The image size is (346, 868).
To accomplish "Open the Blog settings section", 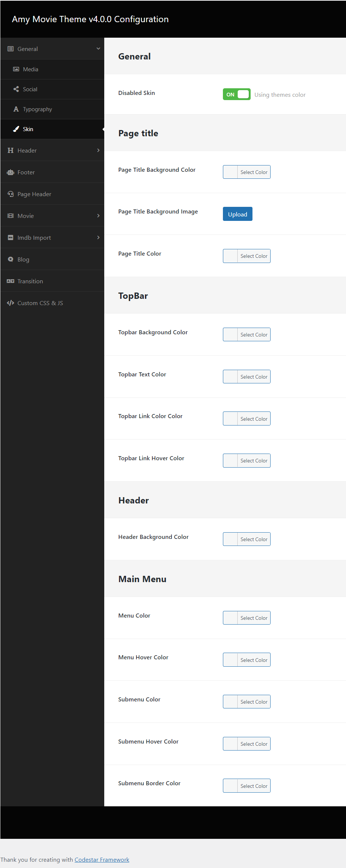I will pos(23,259).
